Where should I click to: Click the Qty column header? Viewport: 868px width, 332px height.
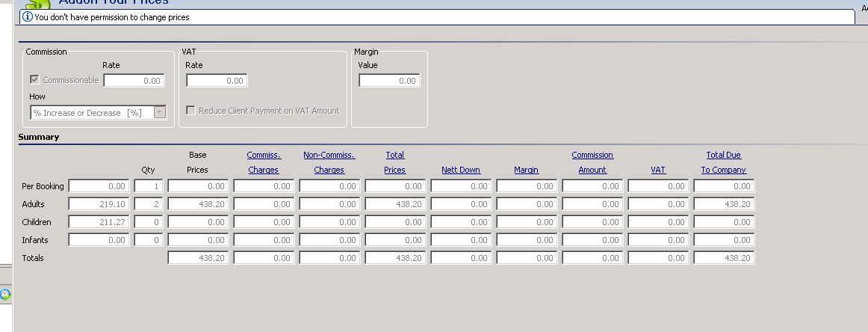pos(149,170)
